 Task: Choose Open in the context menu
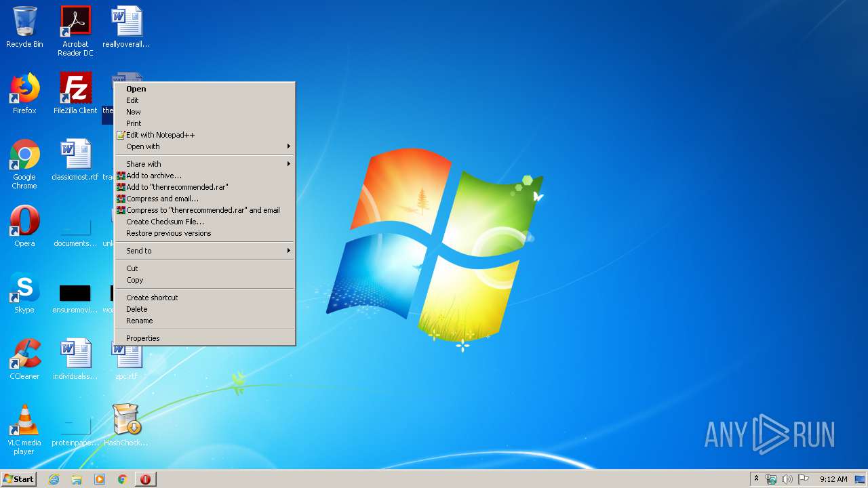tap(205, 89)
